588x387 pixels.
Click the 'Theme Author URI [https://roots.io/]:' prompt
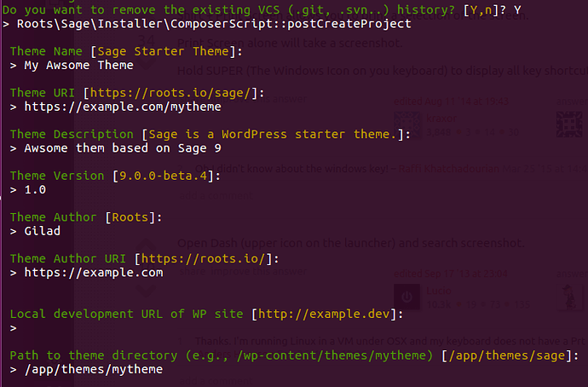pyautogui.click(x=144, y=259)
